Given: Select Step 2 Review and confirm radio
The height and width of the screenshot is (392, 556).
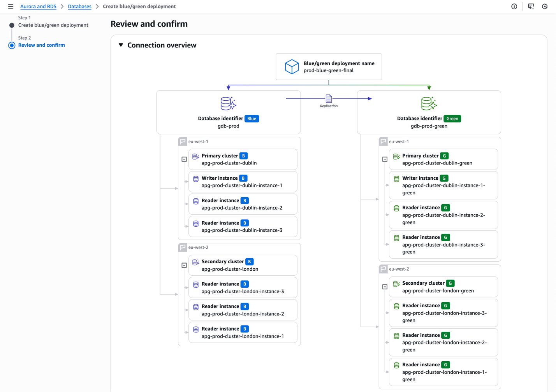Looking at the screenshot, I should click(12, 45).
